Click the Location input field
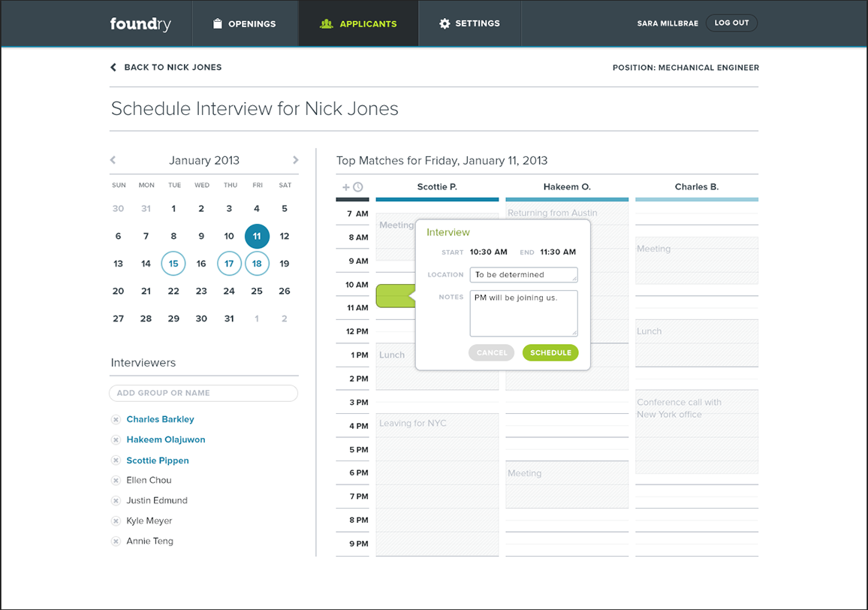868x610 pixels. [523, 275]
